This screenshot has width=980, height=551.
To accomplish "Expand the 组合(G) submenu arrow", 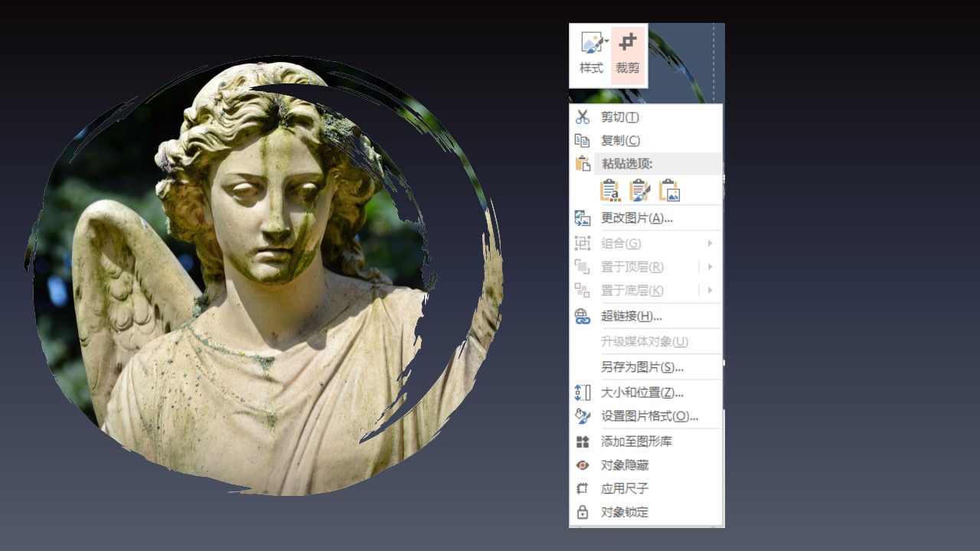I will point(710,243).
